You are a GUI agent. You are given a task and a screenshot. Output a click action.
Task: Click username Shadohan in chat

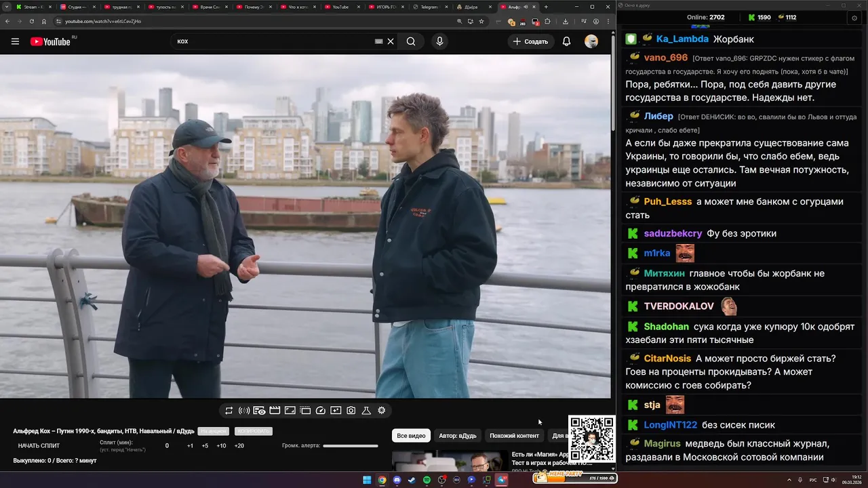coord(667,327)
